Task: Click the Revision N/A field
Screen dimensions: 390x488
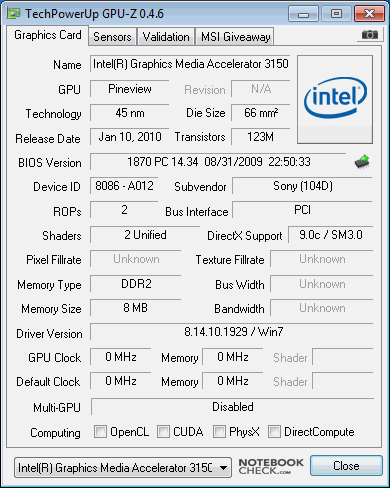Action: (x=261, y=89)
